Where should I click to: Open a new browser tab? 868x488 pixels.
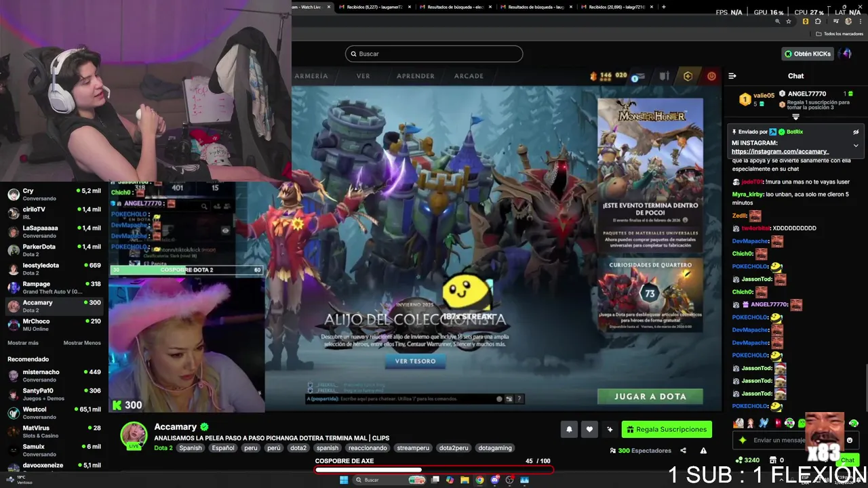(x=663, y=7)
